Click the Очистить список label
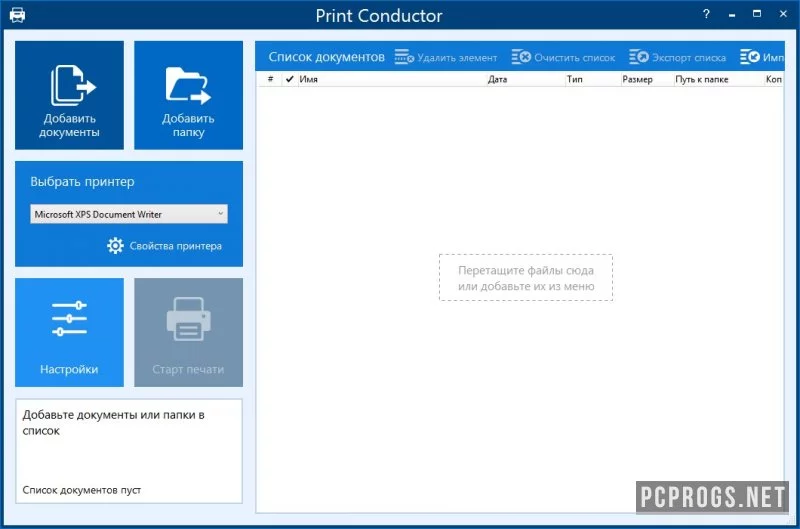The height and width of the screenshot is (529, 800). pyautogui.click(x=574, y=58)
